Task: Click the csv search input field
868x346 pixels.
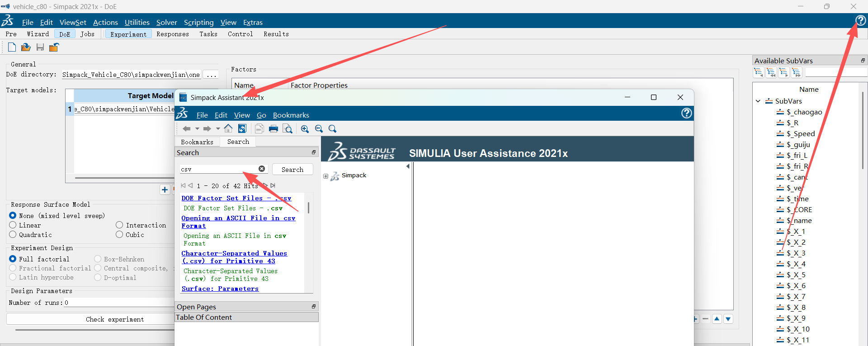Action: (x=219, y=169)
